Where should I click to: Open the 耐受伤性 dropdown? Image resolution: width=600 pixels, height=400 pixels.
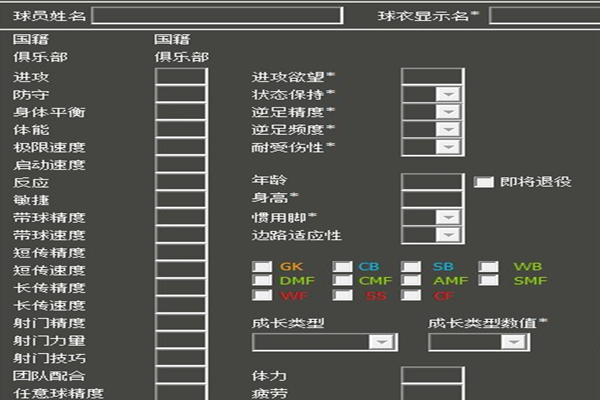(x=447, y=147)
